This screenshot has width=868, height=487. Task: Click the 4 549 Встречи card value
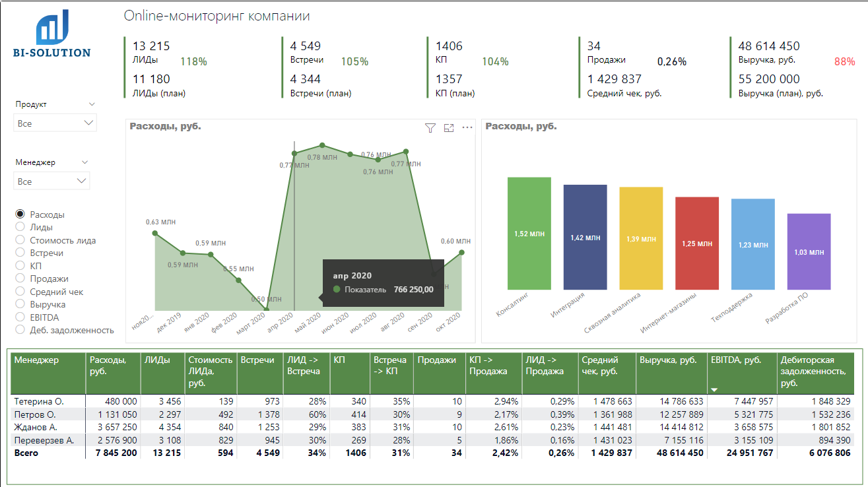click(306, 46)
